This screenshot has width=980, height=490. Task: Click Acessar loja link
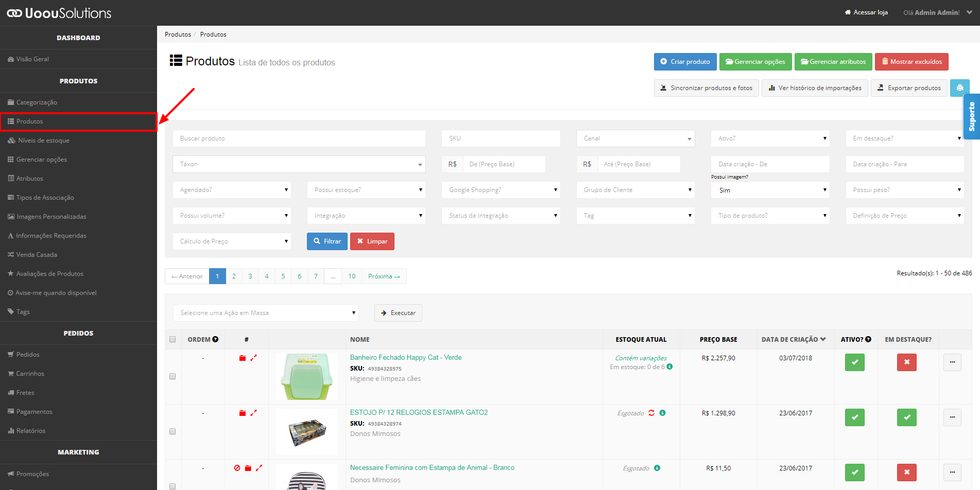(866, 12)
